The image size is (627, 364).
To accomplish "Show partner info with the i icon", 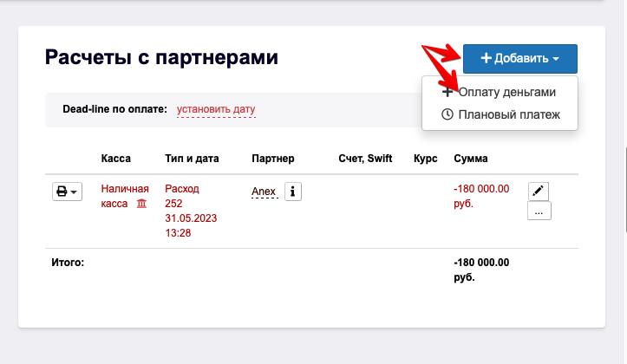I will tap(293, 192).
